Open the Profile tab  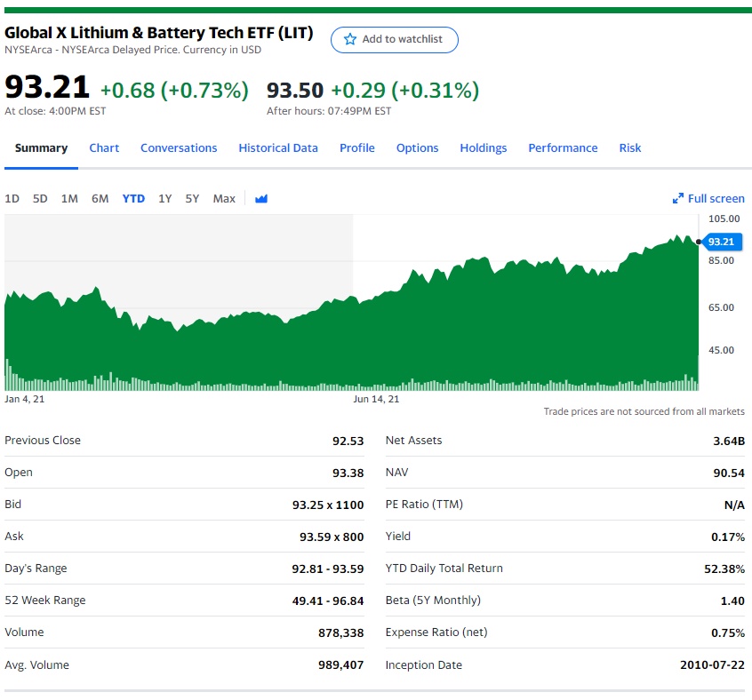pos(357,148)
